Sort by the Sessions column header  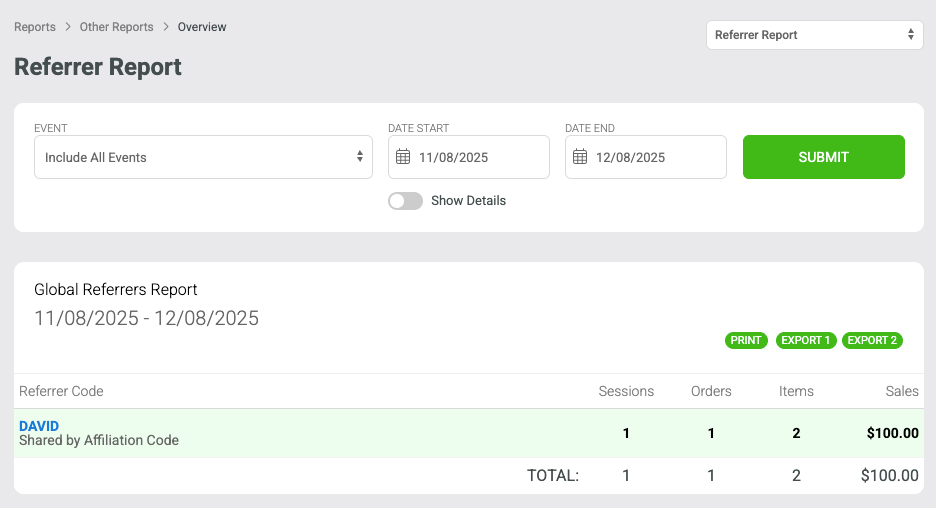click(626, 391)
